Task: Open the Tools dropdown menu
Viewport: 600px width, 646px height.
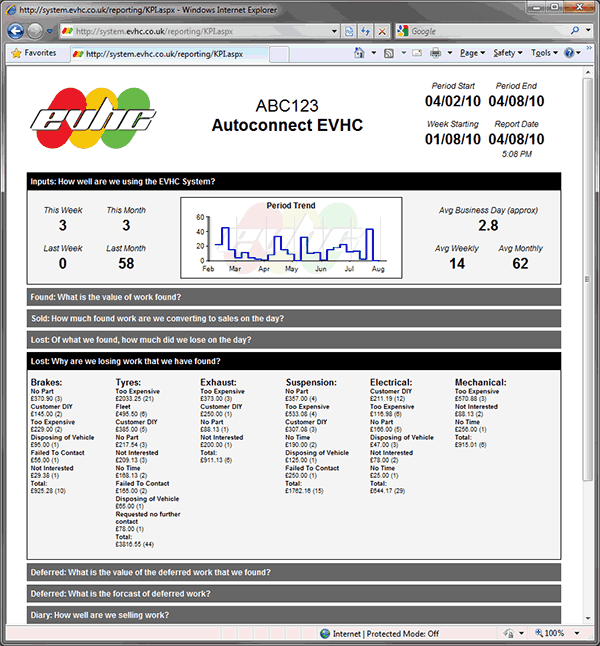Action: click(542, 53)
